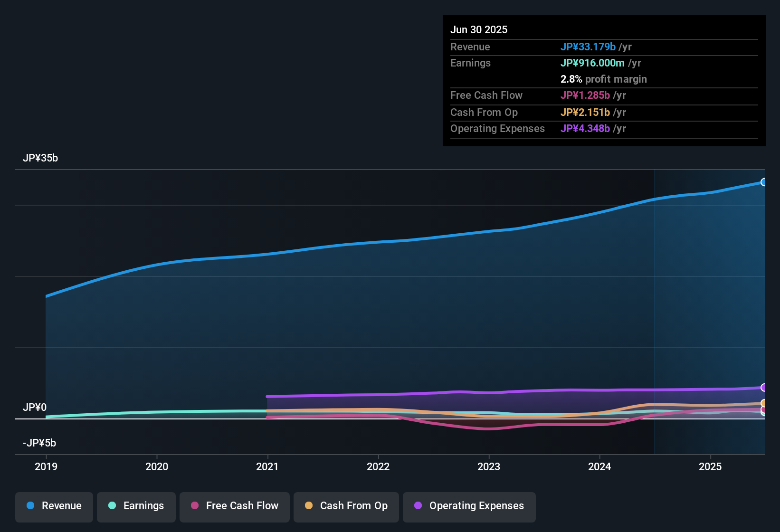Click the blue Revenue legend dot
Image resolution: width=780 pixels, height=532 pixels.
tap(30, 506)
